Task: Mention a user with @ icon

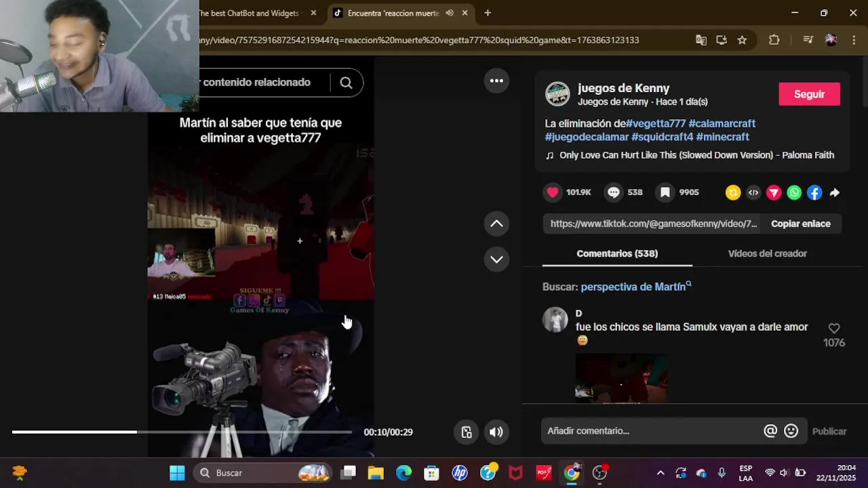Action: pyautogui.click(x=770, y=431)
